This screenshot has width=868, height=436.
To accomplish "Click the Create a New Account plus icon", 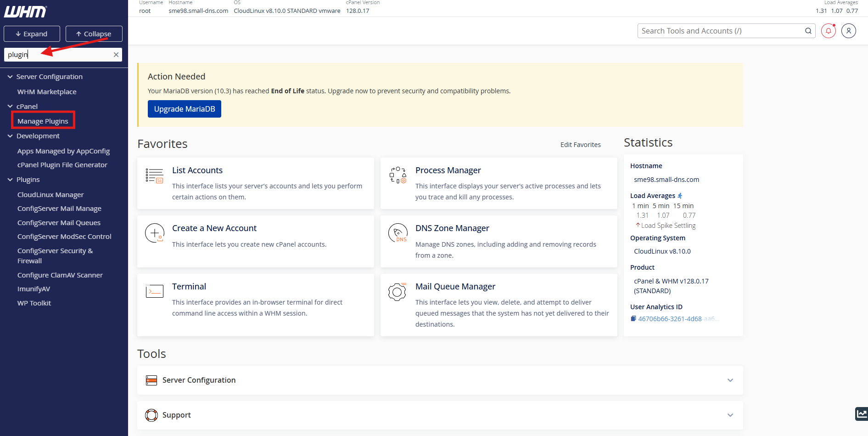I will click(x=155, y=233).
